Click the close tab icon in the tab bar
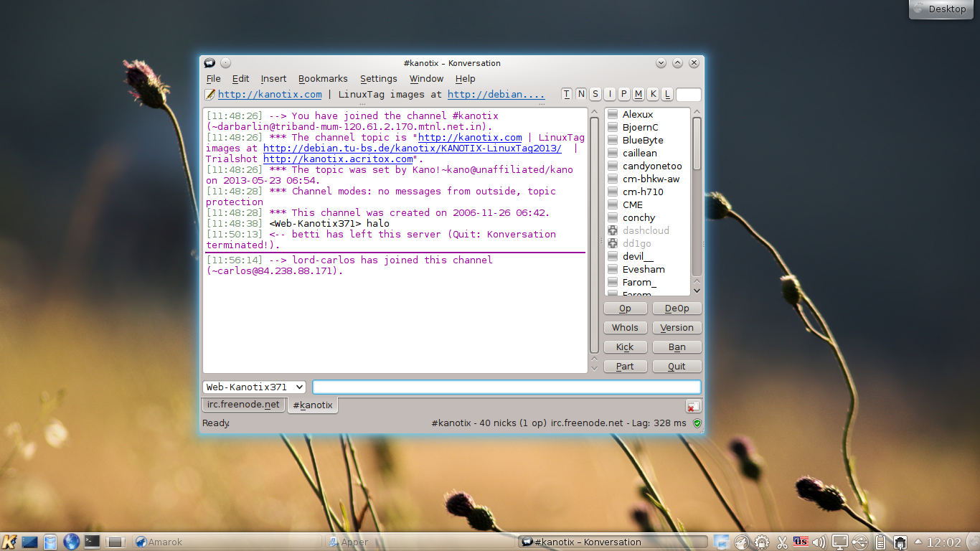The width and height of the screenshot is (980, 551). click(x=693, y=406)
